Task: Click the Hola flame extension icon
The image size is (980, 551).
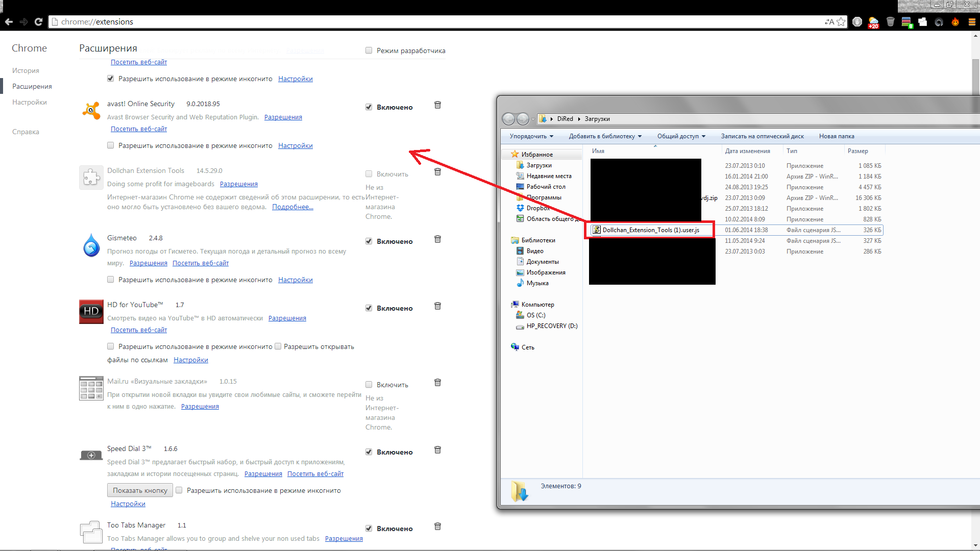Action: point(955,22)
